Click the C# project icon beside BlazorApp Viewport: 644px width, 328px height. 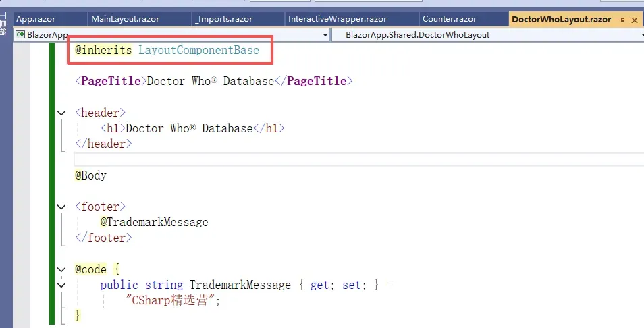(20, 35)
